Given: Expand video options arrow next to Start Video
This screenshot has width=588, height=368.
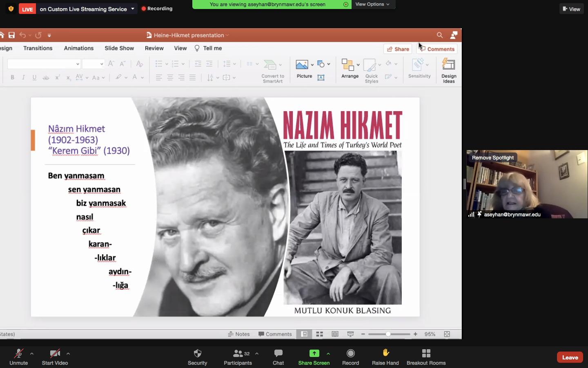Looking at the screenshot, I should click(68, 354).
